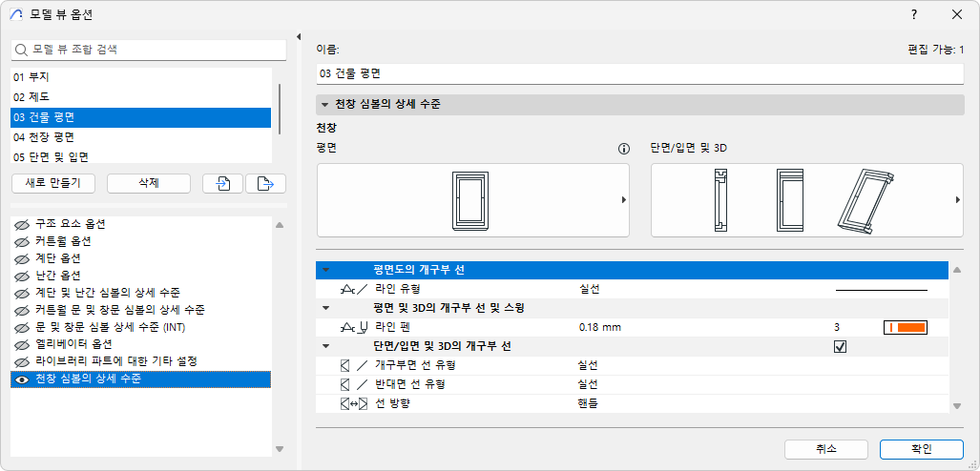Close the 모델 뷰 옵션 dialog
The image size is (980, 471).
[x=957, y=14]
